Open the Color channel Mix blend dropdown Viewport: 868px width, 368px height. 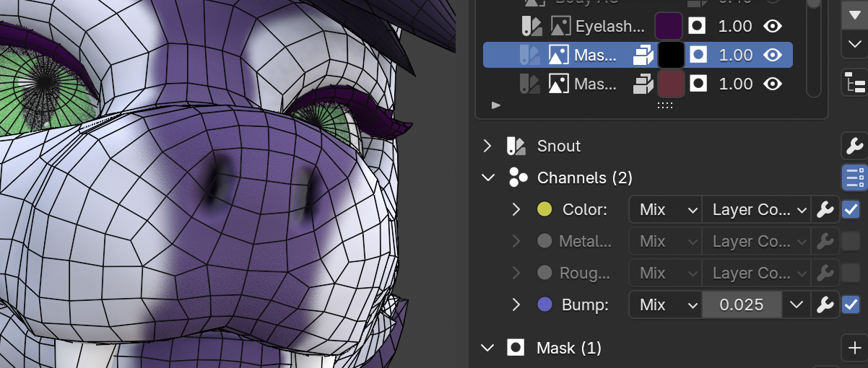point(664,210)
